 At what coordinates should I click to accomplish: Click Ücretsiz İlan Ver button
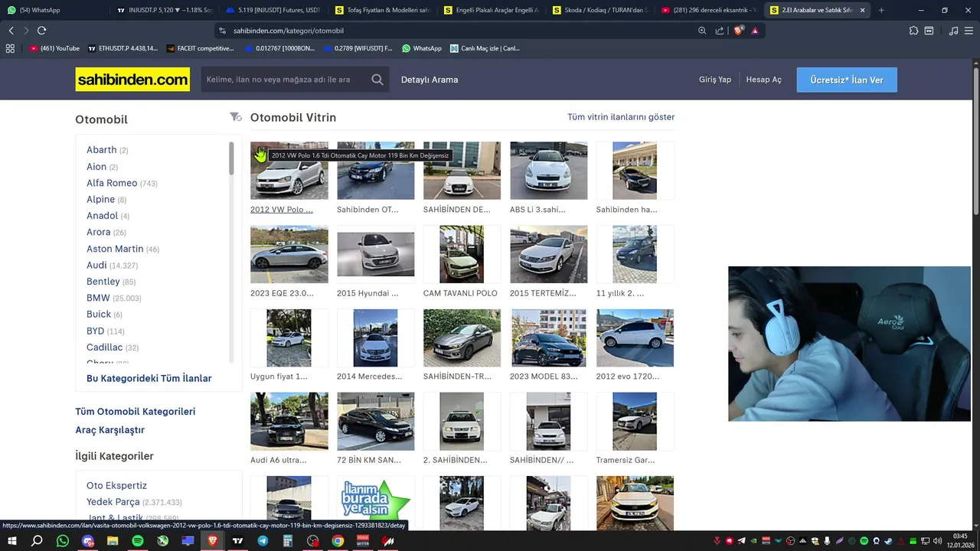pos(847,80)
